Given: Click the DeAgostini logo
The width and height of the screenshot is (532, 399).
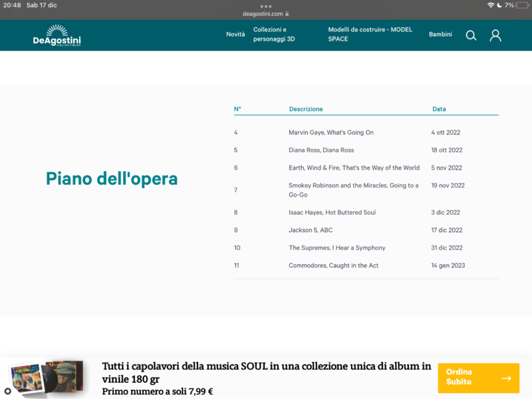Looking at the screenshot, I should click(57, 36).
